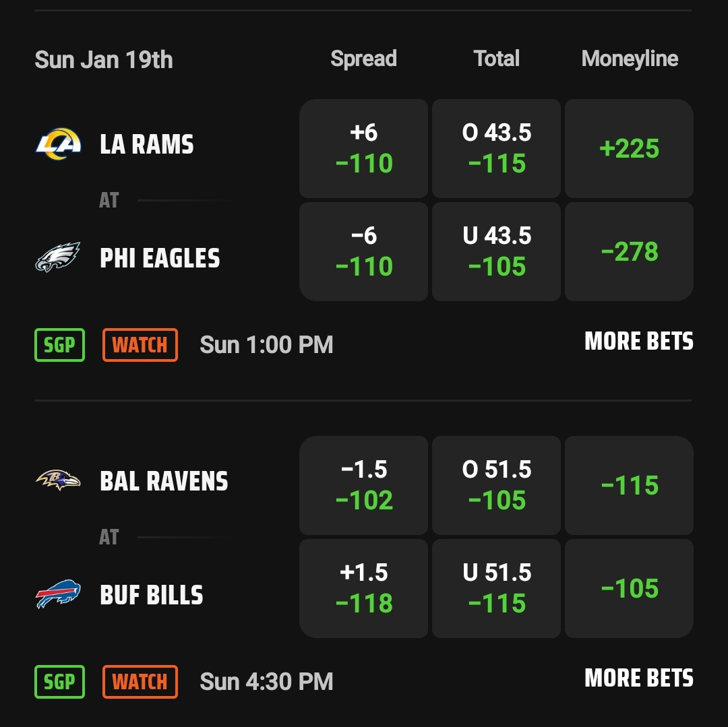The image size is (728, 727).
Task: Open the LA RAMS team name
Action: (147, 144)
